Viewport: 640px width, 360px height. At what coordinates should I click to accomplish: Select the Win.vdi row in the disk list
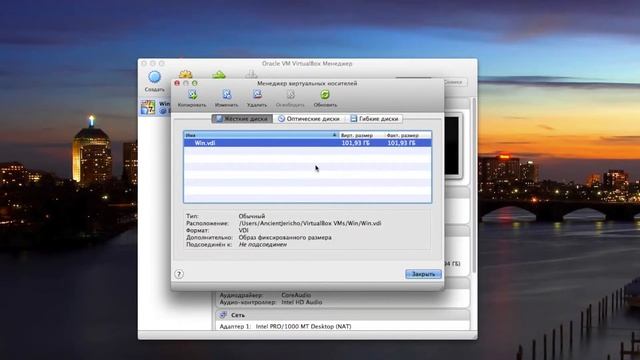point(307,143)
